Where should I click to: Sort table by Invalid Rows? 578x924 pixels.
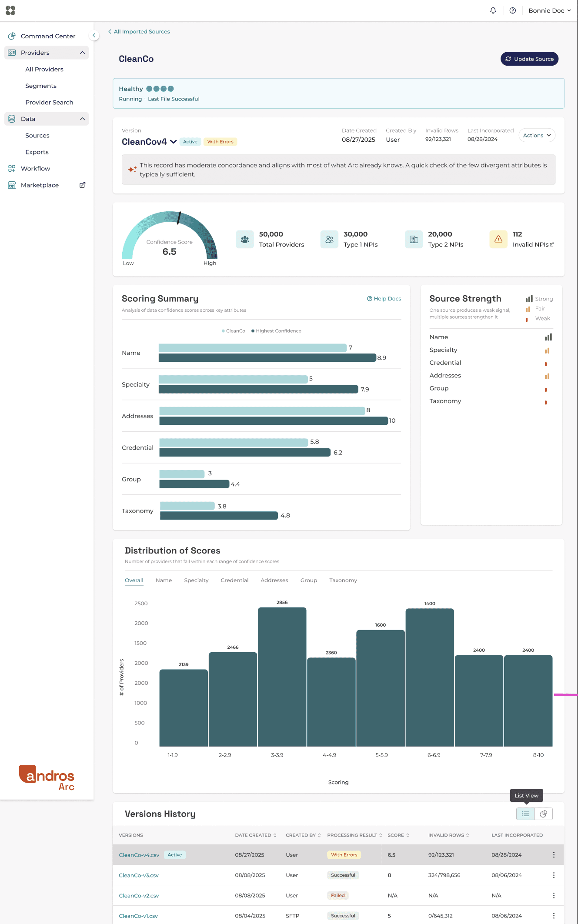pos(449,835)
